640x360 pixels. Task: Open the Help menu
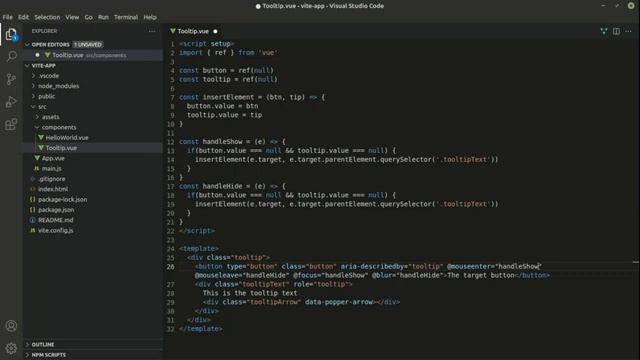coord(150,17)
